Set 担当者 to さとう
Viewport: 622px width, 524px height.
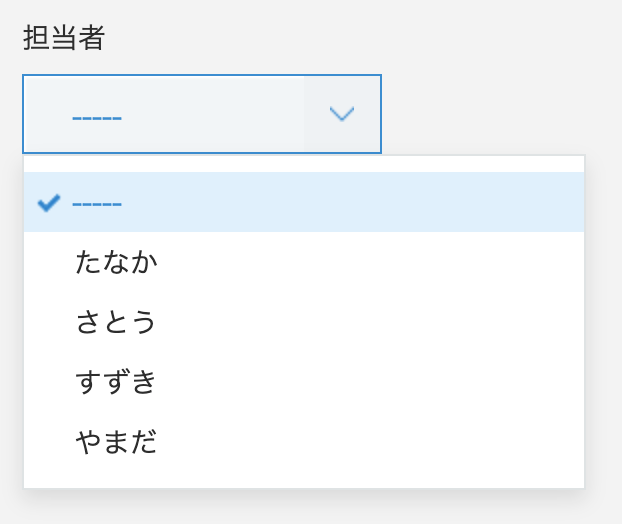(x=116, y=322)
